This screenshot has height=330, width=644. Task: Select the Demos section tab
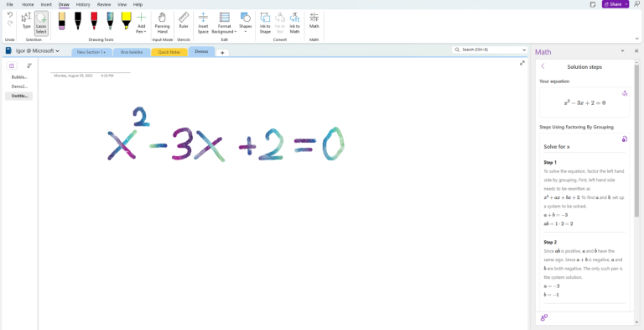201,52
